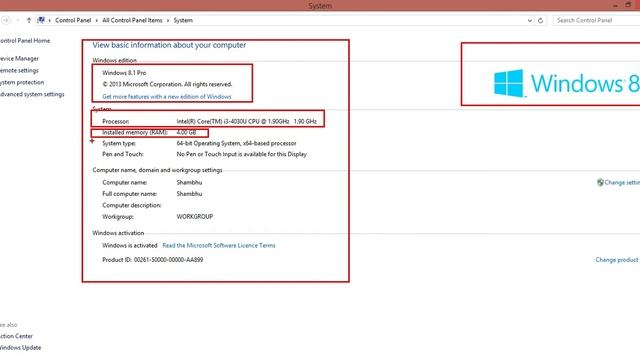This screenshot has height=360, width=640.
Task: Click the System breadcrumb
Action: pos(183,20)
